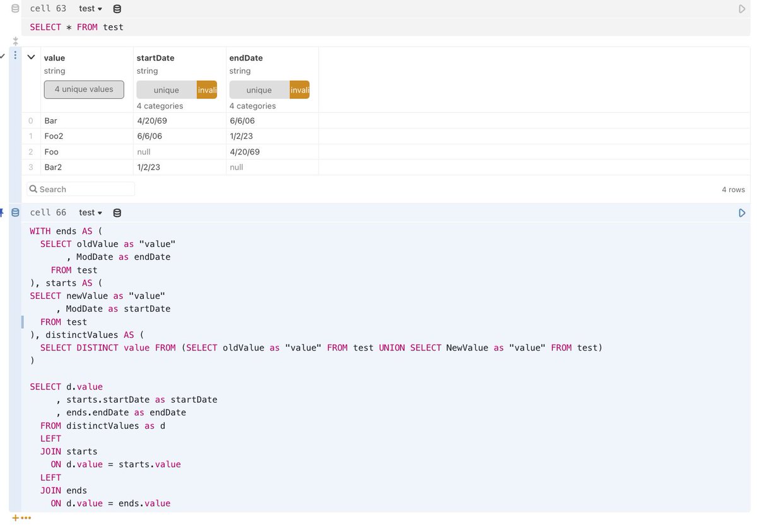Screen dimensions: 757x532
Task: Click ON d.value = starts.value line
Action: pyautogui.click(x=115, y=465)
